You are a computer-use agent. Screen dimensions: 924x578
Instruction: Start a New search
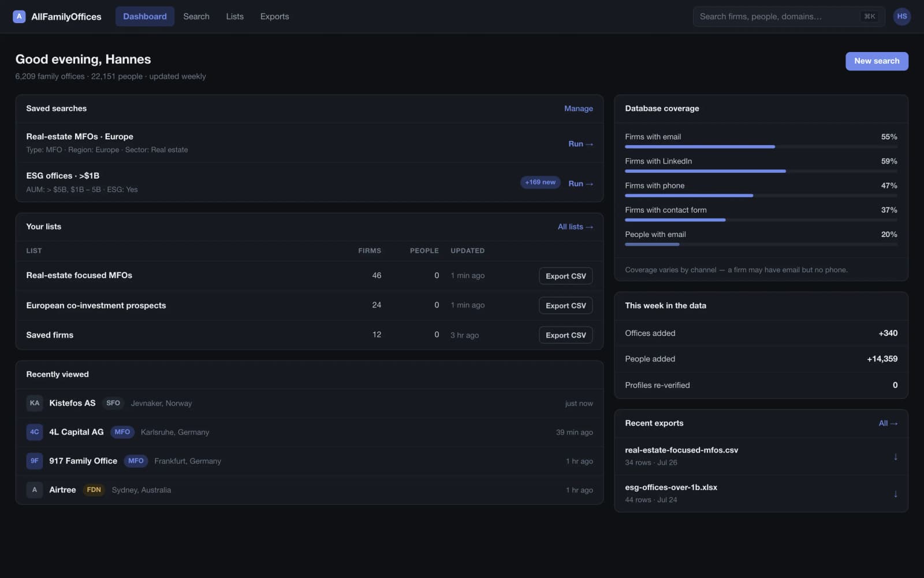pos(877,61)
